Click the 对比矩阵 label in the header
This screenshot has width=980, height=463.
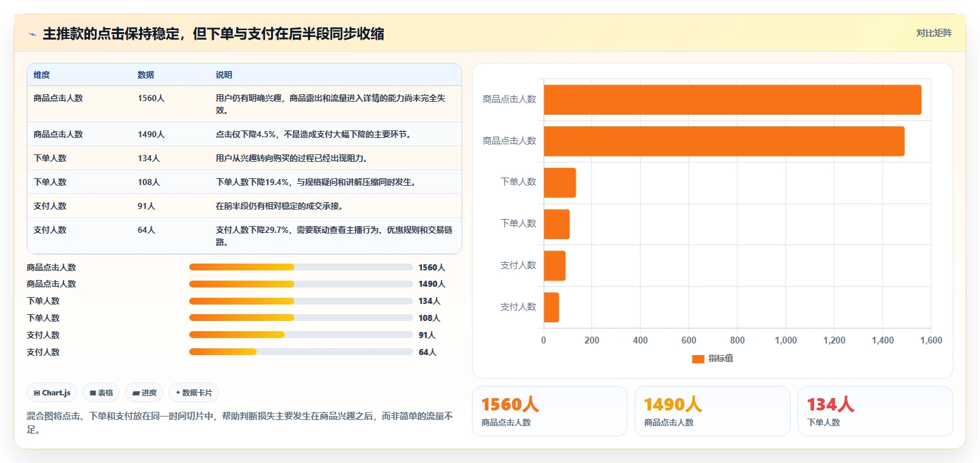tap(934, 33)
